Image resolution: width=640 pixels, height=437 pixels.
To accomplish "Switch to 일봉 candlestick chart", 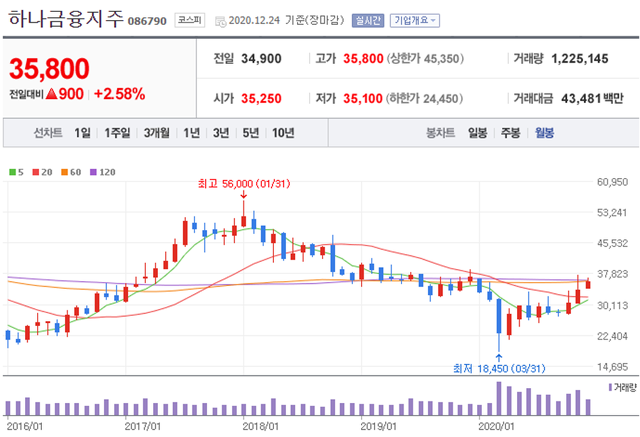I will [x=478, y=133].
